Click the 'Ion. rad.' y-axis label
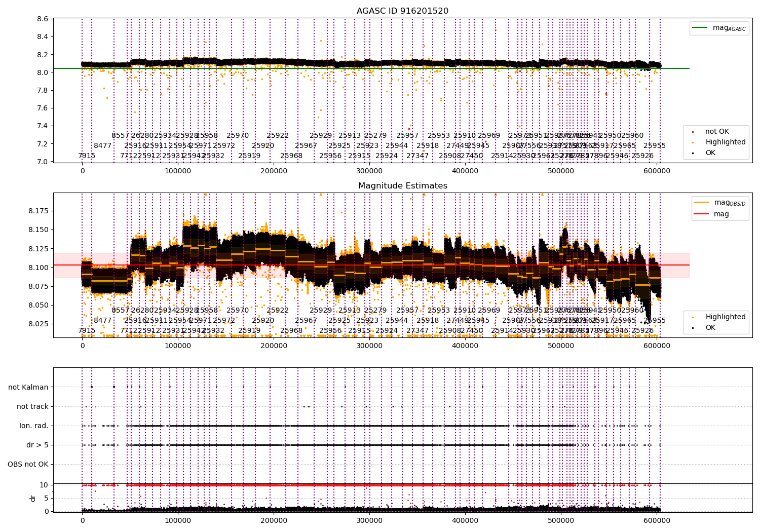 [x=34, y=426]
